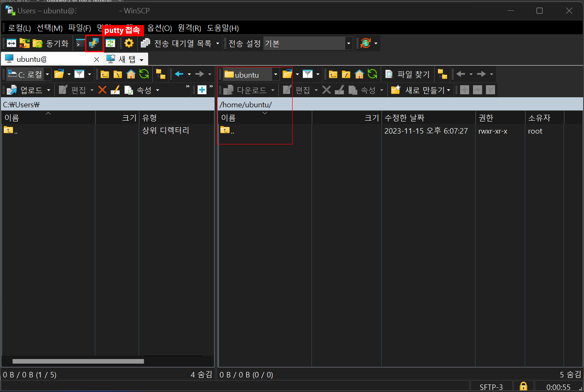Screen dimensions: 584x392
Task: Open the 선택(M) menu
Action: coord(50,28)
